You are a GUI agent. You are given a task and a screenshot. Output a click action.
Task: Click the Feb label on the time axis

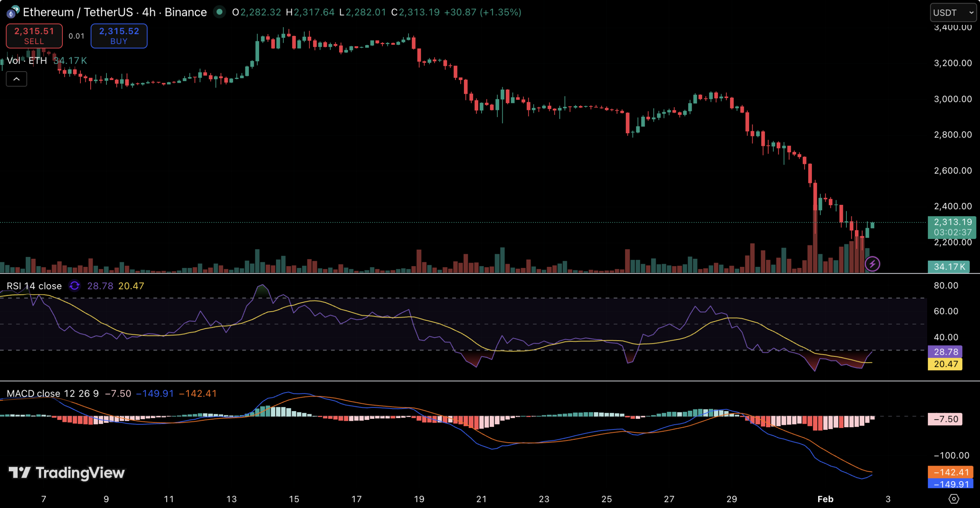825,499
